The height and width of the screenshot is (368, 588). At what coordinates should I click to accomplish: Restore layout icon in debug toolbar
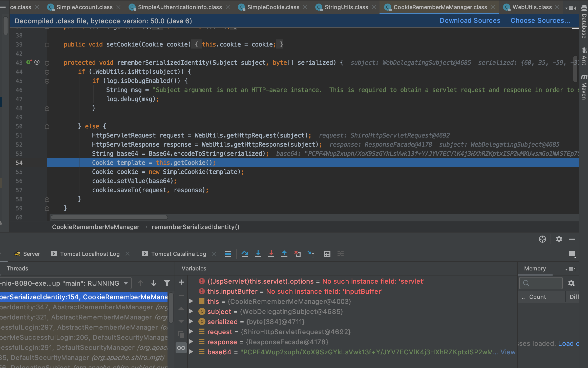pos(573,254)
